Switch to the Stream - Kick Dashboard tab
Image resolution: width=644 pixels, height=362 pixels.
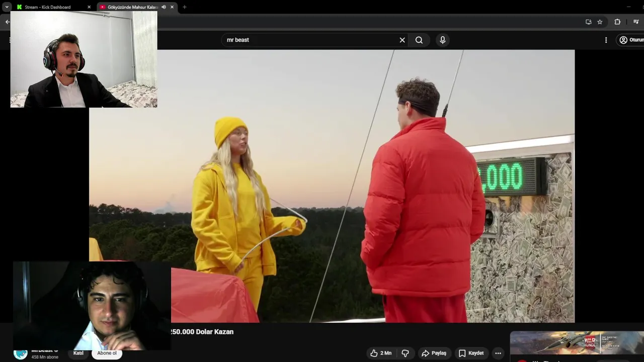pyautogui.click(x=53, y=7)
